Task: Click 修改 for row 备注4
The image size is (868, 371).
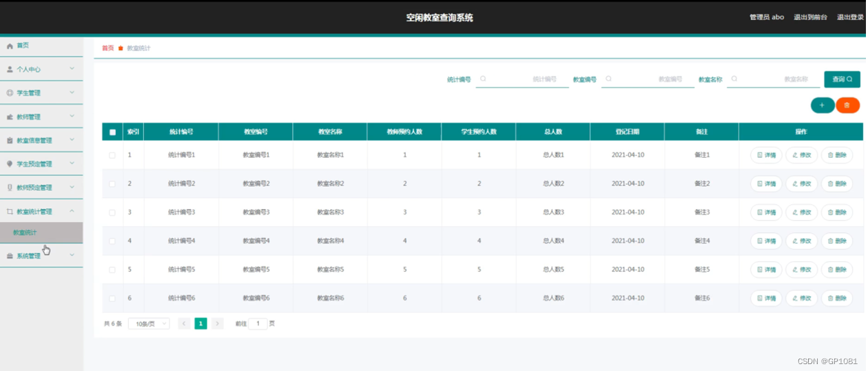Action: [801, 241]
